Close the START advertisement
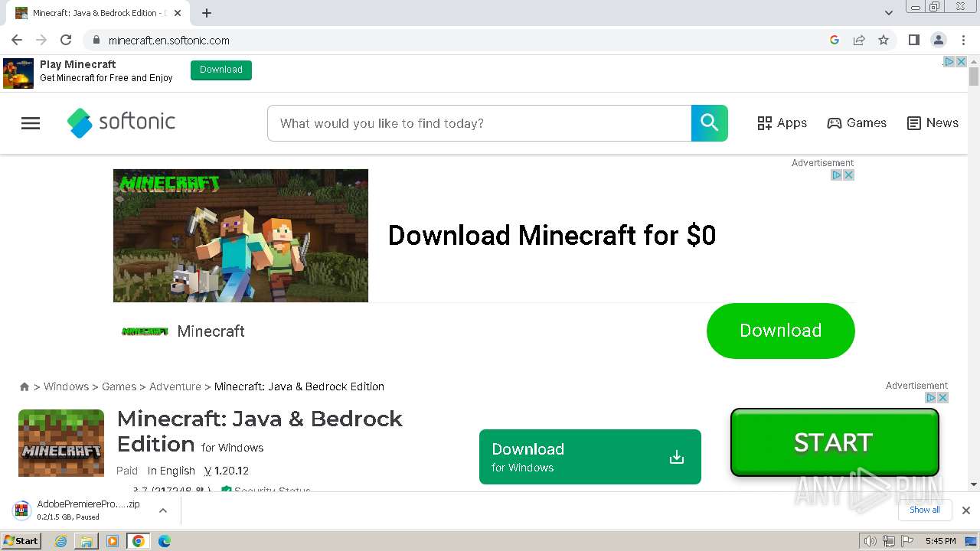 (943, 398)
